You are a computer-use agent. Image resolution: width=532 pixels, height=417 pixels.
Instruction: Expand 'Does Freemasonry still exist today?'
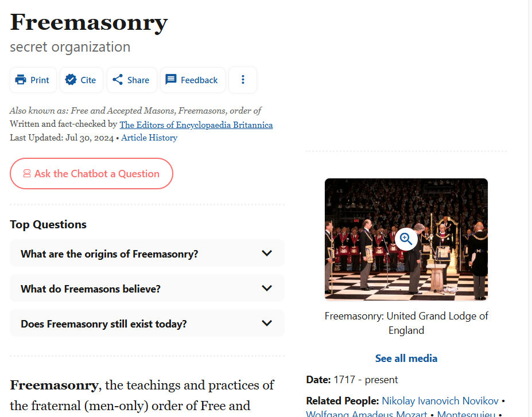coord(147,323)
